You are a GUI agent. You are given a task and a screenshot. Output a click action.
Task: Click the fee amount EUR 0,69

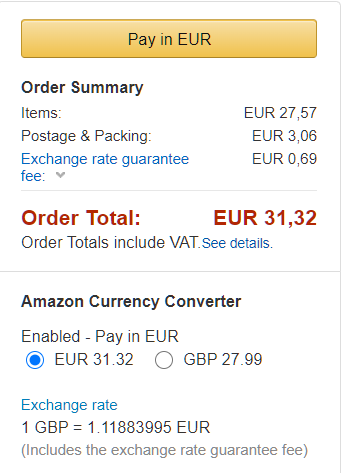pos(284,159)
